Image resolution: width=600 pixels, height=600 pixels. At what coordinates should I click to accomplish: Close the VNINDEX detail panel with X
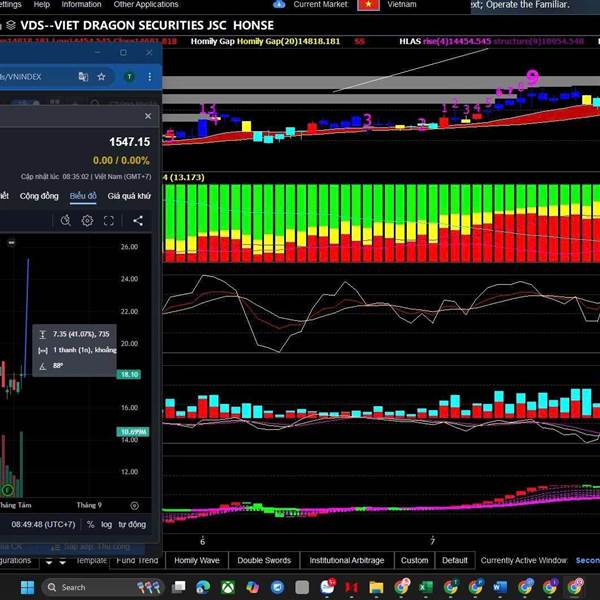[x=148, y=116]
